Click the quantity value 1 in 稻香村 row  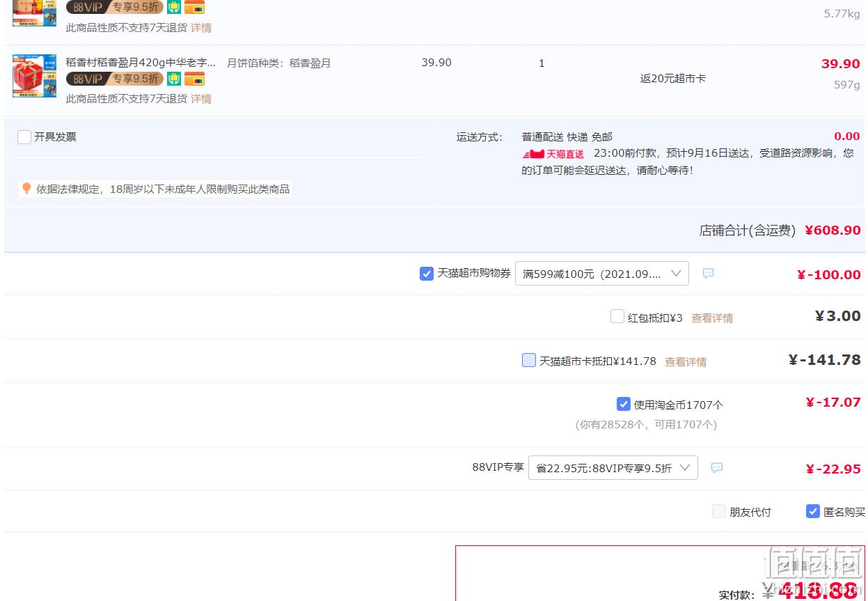click(x=542, y=63)
